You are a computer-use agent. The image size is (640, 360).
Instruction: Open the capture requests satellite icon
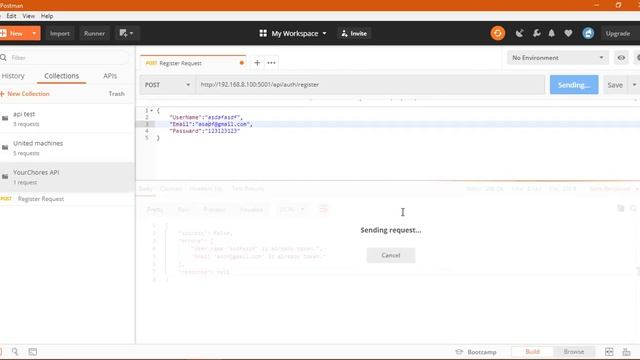coord(519,33)
